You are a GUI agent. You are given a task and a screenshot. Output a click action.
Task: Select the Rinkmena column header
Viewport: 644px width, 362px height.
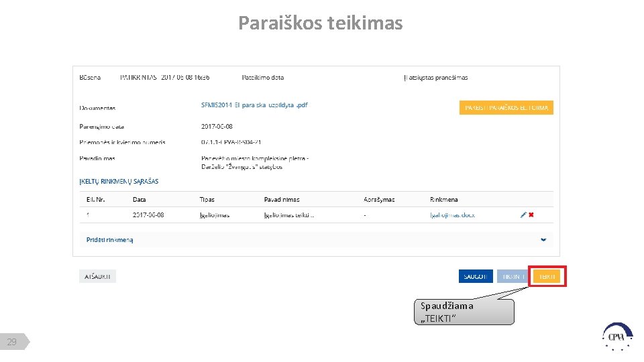(443, 200)
